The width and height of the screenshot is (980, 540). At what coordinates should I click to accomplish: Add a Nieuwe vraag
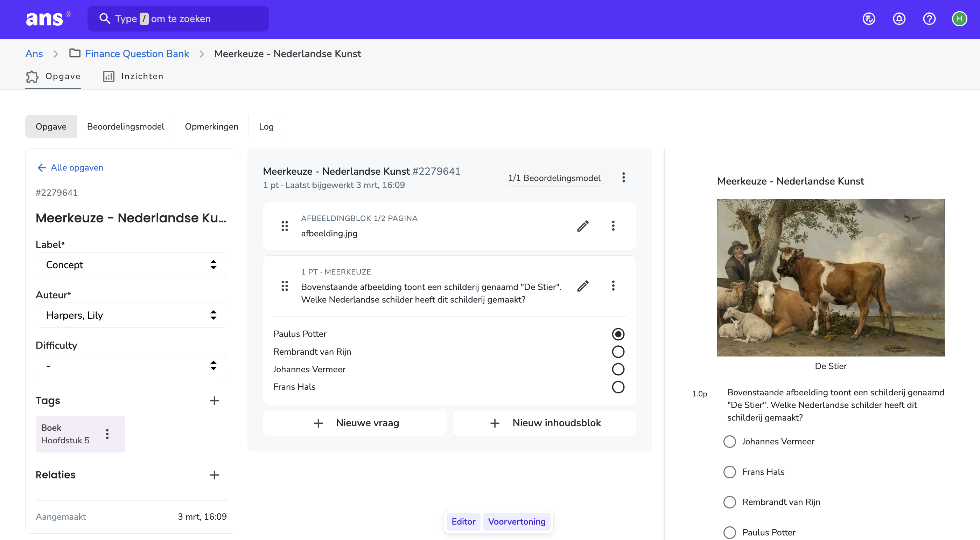pos(355,423)
